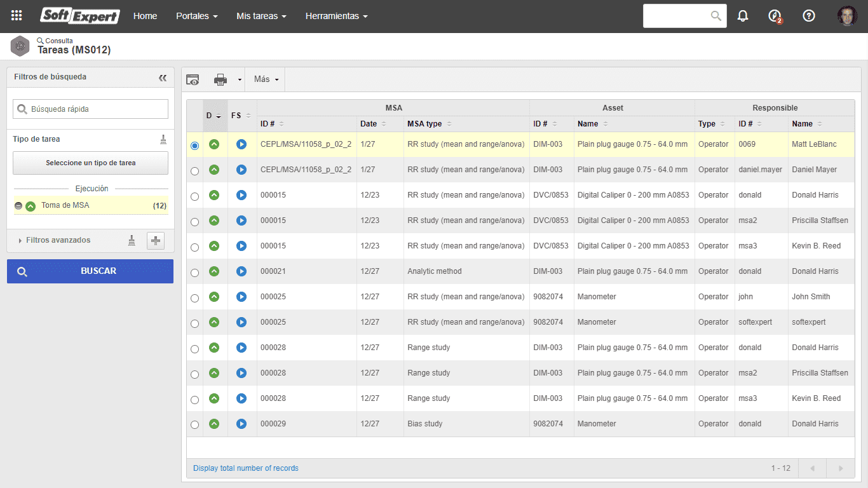The width and height of the screenshot is (868, 488).
Task: Open the Más dropdown
Action: [x=266, y=79]
